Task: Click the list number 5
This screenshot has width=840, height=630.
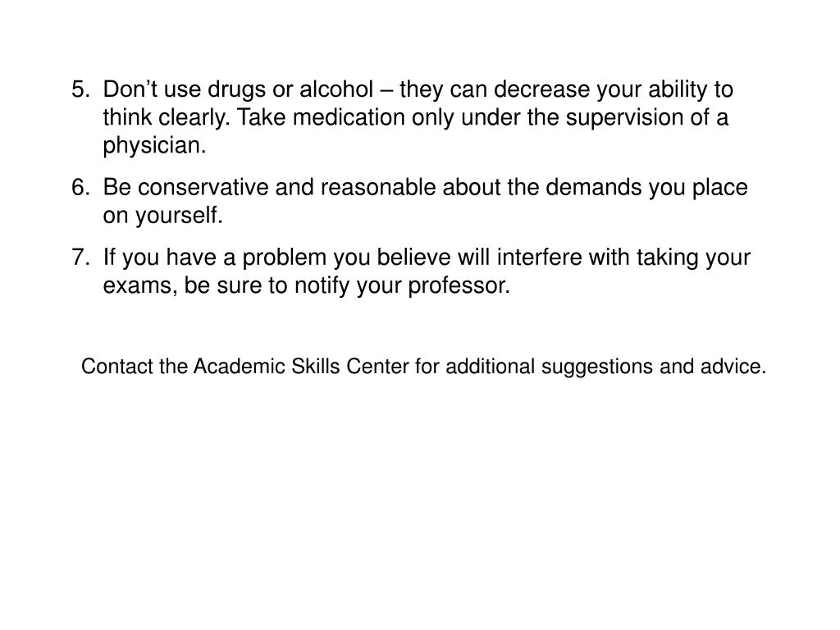Action: pyautogui.click(x=80, y=89)
